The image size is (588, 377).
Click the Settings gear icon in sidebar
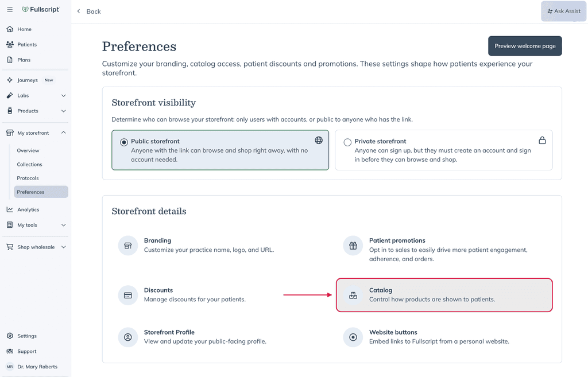[x=10, y=336]
